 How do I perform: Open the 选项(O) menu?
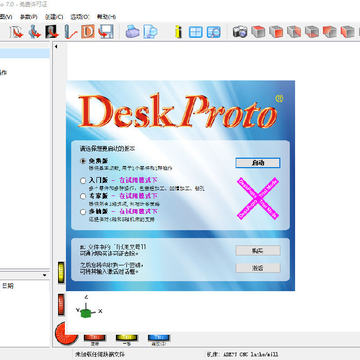80,17
